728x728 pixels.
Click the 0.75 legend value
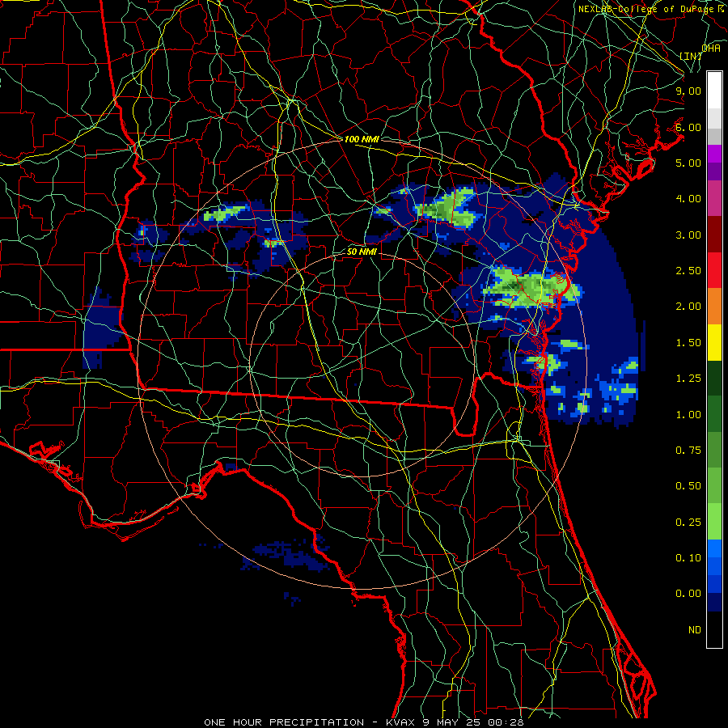(x=688, y=451)
